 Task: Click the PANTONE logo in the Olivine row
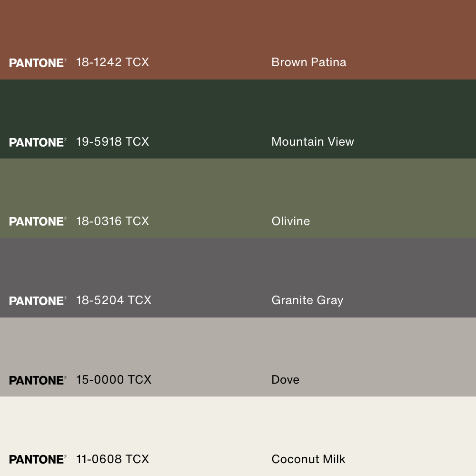pos(38,221)
